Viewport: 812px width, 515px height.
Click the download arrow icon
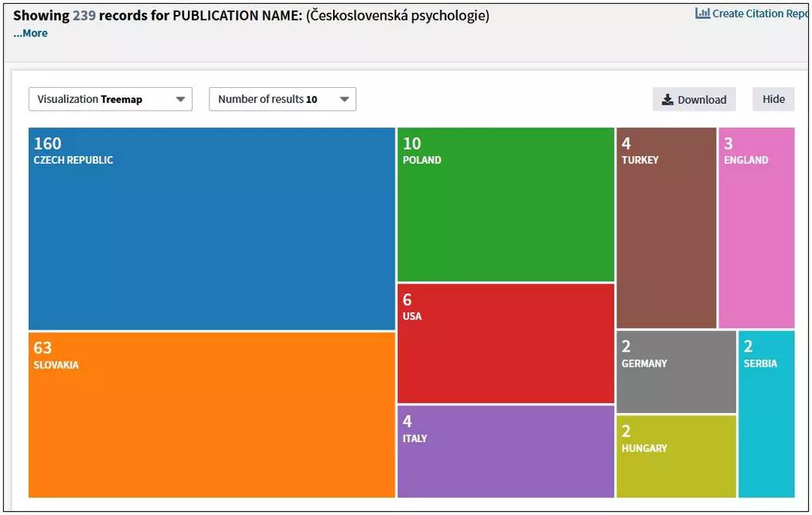pyautogui.click(x=668, y=100)
